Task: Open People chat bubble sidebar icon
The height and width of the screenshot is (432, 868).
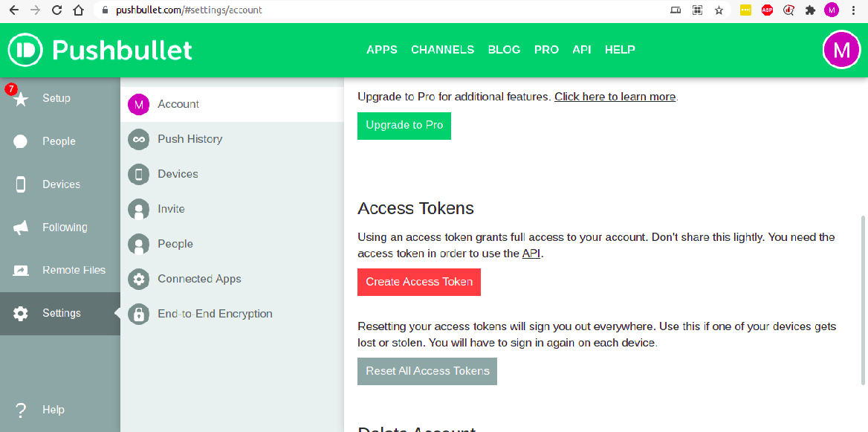Action: (21, 141)
